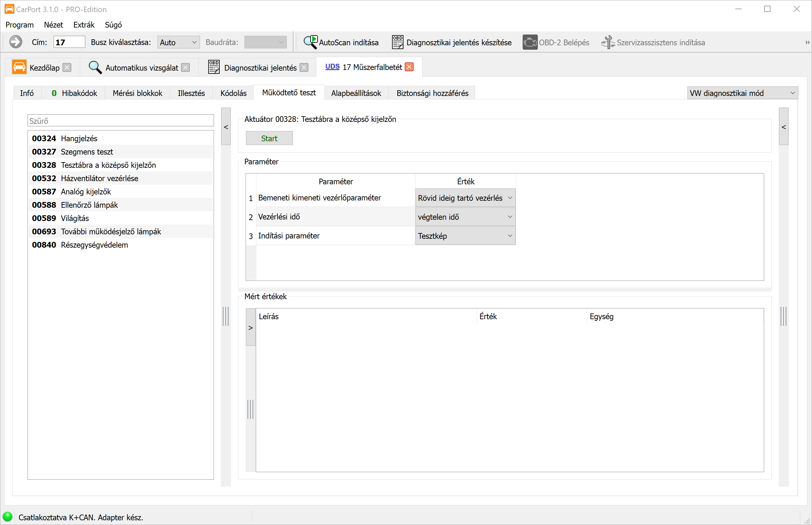The height and width of the screenshot is (525, 812).
Task: Click the AutoScan indítása magnifier icon
Action: coord(310,42)
